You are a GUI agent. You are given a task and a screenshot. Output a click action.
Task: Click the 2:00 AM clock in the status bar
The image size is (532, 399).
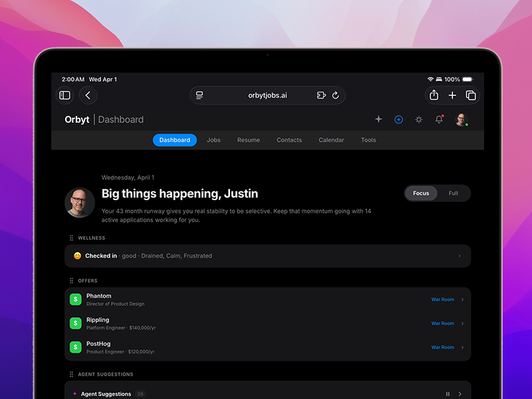(73, 79)
